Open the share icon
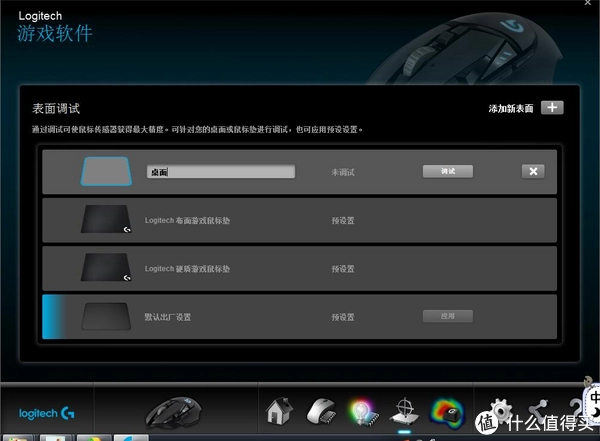 [x=540, y=411]
